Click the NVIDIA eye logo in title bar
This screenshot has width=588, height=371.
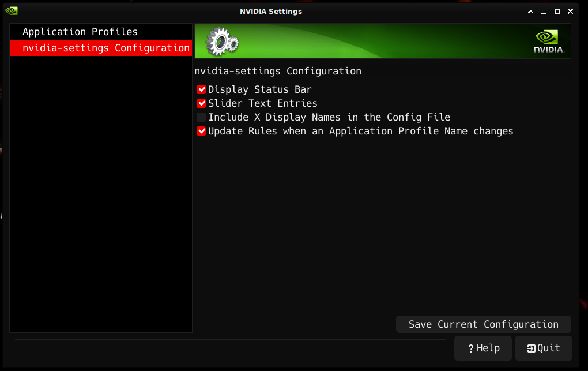(12, 11)
